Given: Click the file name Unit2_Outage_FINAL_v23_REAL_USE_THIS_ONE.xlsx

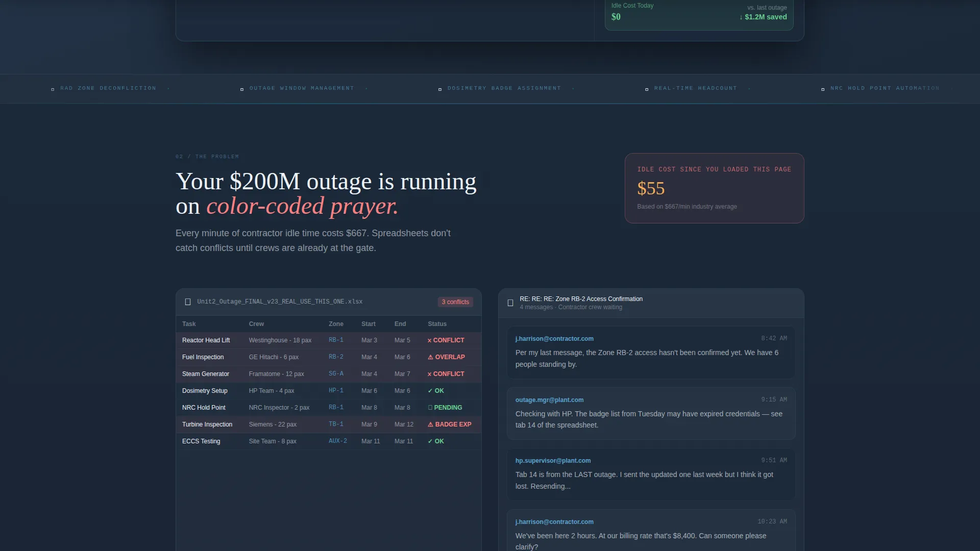Looking at the screenshot, I should [280, 302].
